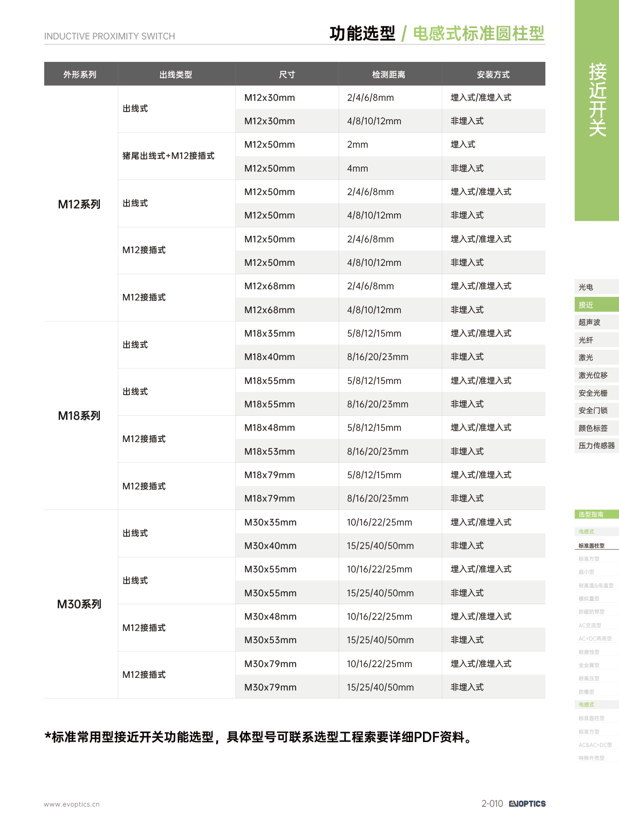Image resolution: width=619 pixels, height=840 pixels.
Task: Click the M30x35mm size cell
Action: coord(287,522)
